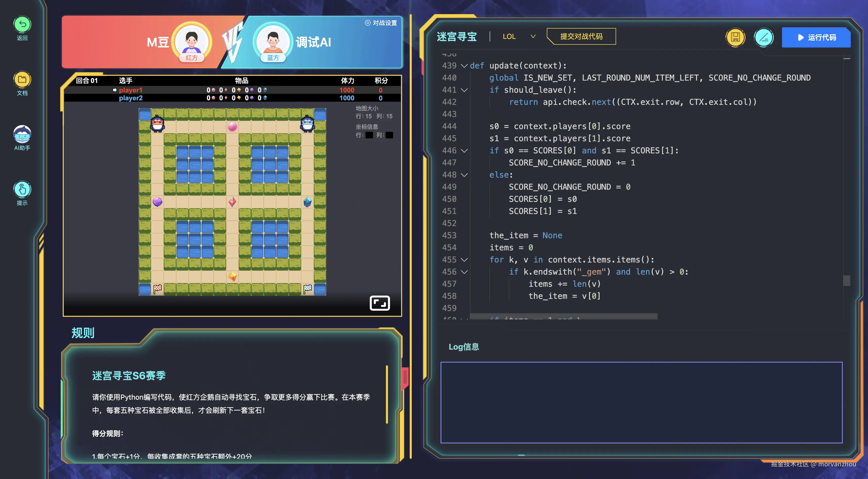Select the M豆 red side avatar

tap(191, 41)
